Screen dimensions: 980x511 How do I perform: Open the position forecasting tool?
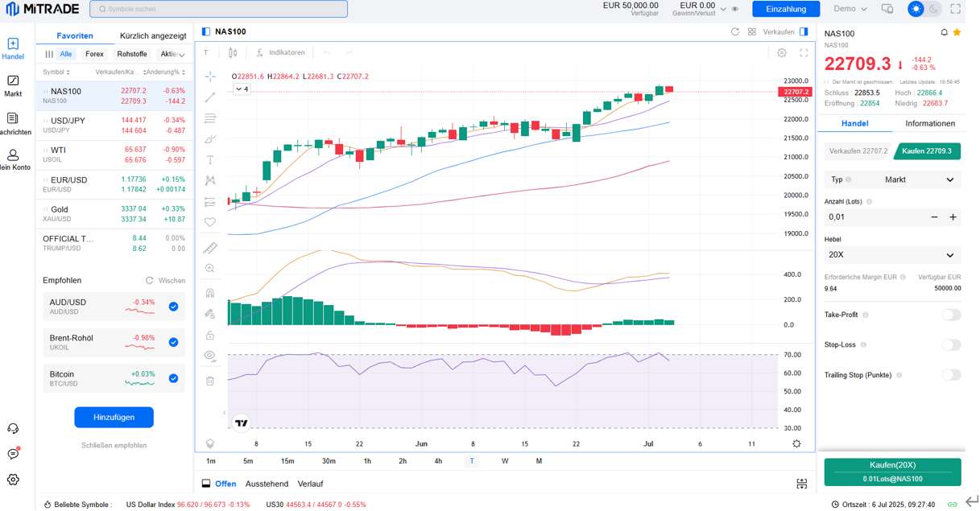click(x=210, y=202)
